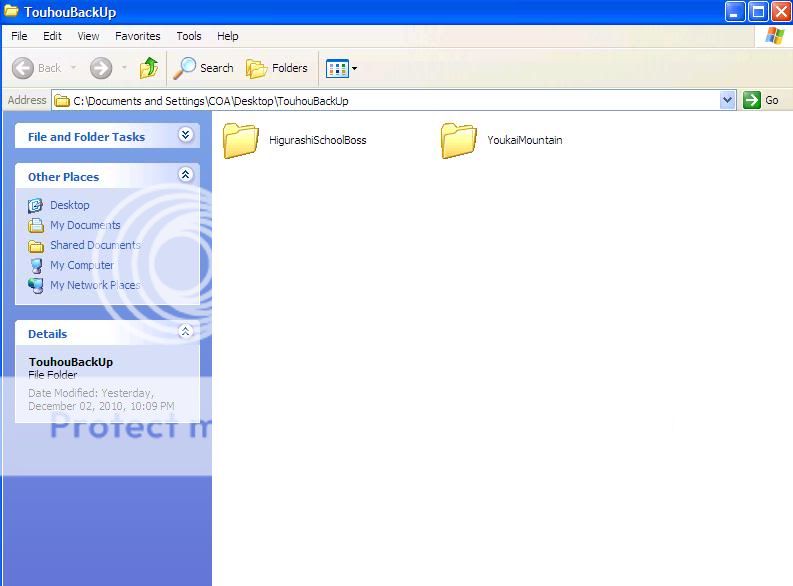Viewport: 793px width, 586px height.
Task: Go to Desktop in Other Places
Action: tap(69, 205)
